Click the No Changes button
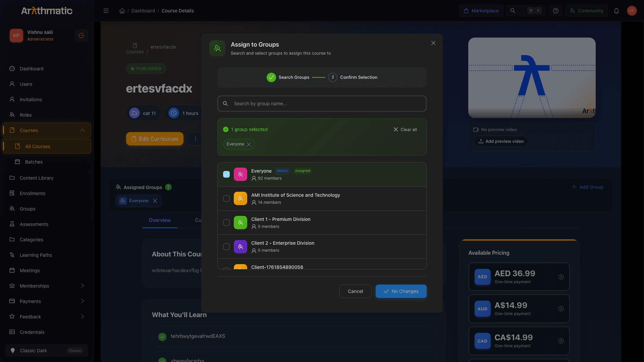Image resolution: width=644 pixels, height=362 pixels. click(x=401, y=291)
